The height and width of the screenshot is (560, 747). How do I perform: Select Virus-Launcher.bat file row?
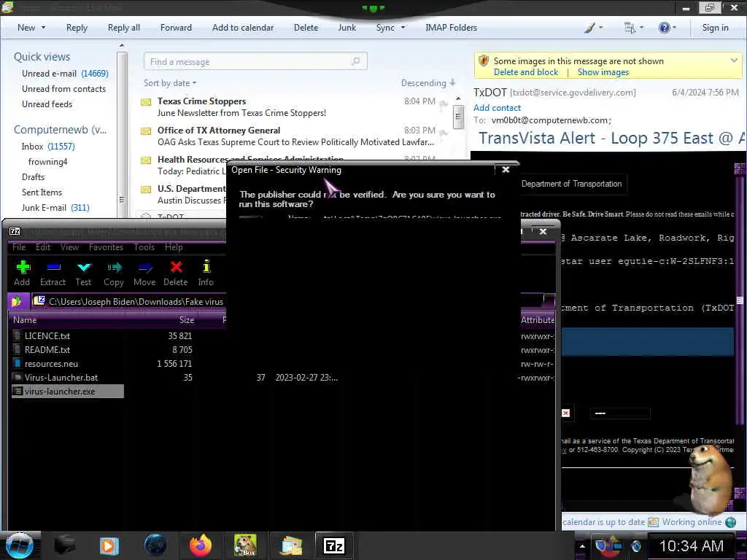click(61, 378)
